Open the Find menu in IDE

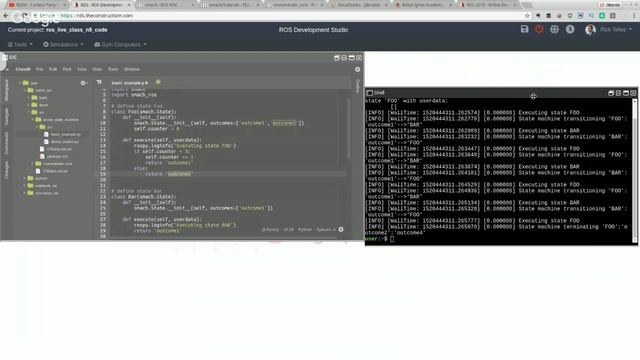pos(67,69)
